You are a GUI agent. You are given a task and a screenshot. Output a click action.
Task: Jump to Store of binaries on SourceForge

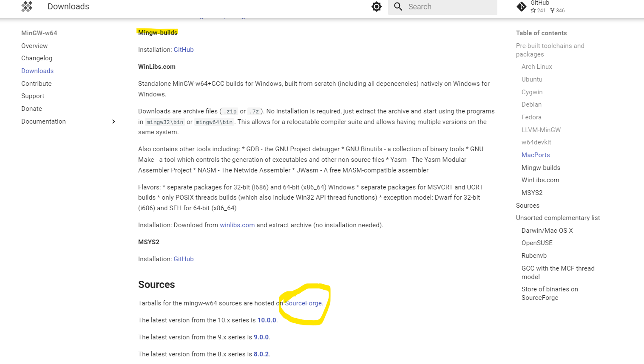pyautogui.click(x=550, y=293)
